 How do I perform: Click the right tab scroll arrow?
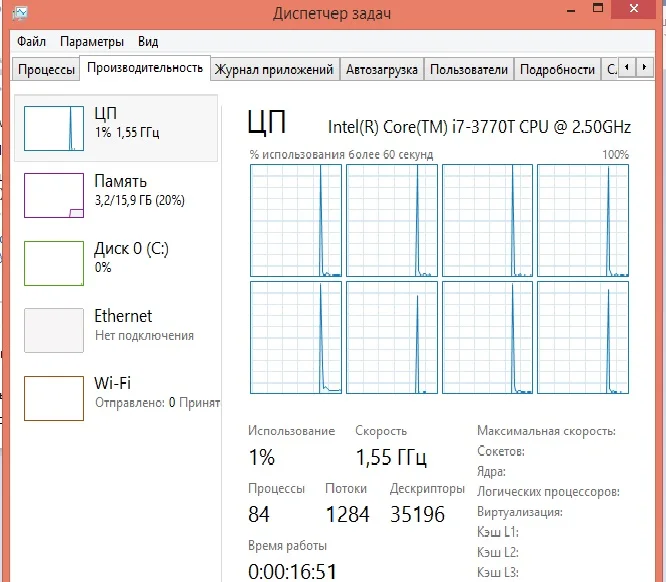pyautogui.click(x=644, y=67)
